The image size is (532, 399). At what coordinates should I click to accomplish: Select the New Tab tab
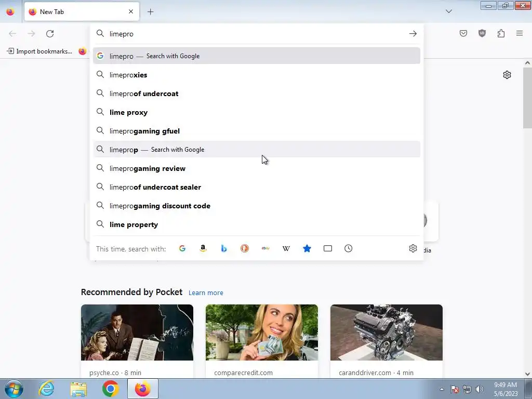point(82,12)
